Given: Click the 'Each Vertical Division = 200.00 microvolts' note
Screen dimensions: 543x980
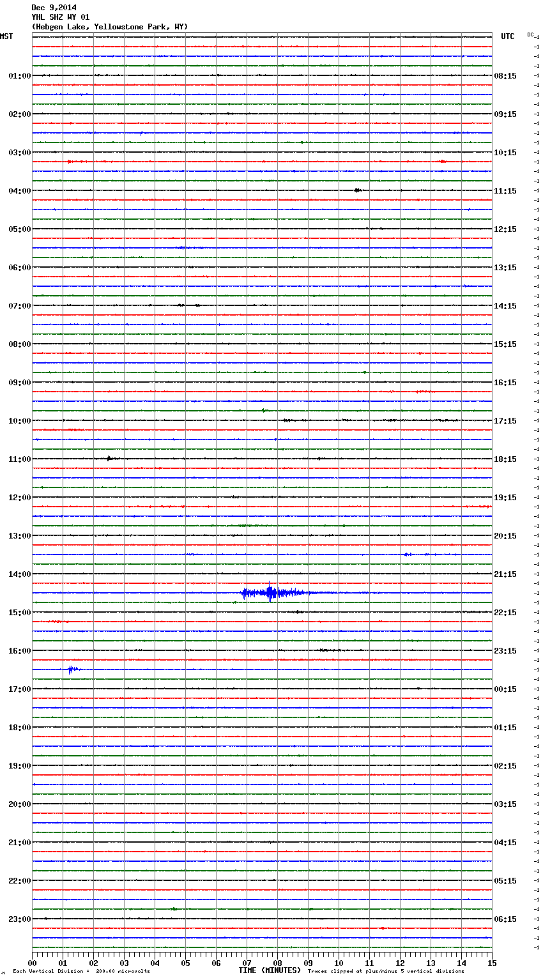Looking at the screenshot, I should (x=81, y=972).
